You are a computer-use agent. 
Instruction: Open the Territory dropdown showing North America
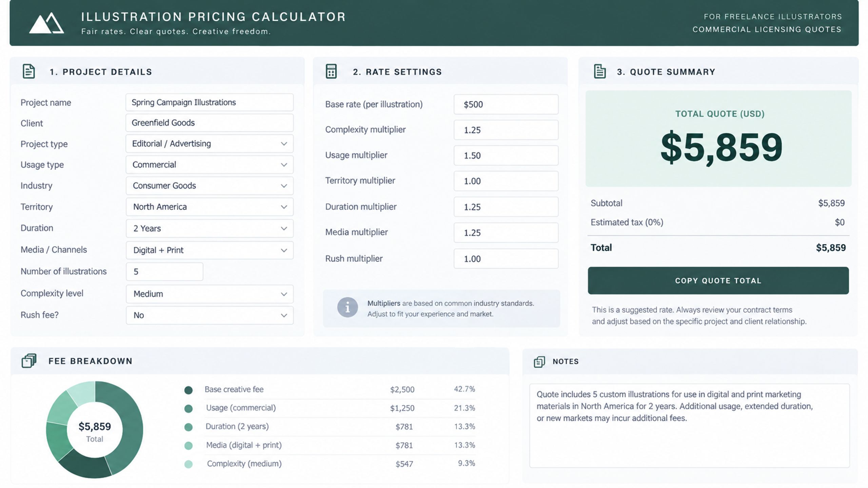coord(210,207)
